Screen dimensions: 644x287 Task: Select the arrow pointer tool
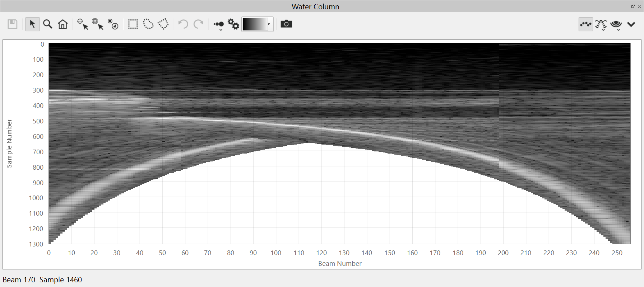click(x=32, y=24)
